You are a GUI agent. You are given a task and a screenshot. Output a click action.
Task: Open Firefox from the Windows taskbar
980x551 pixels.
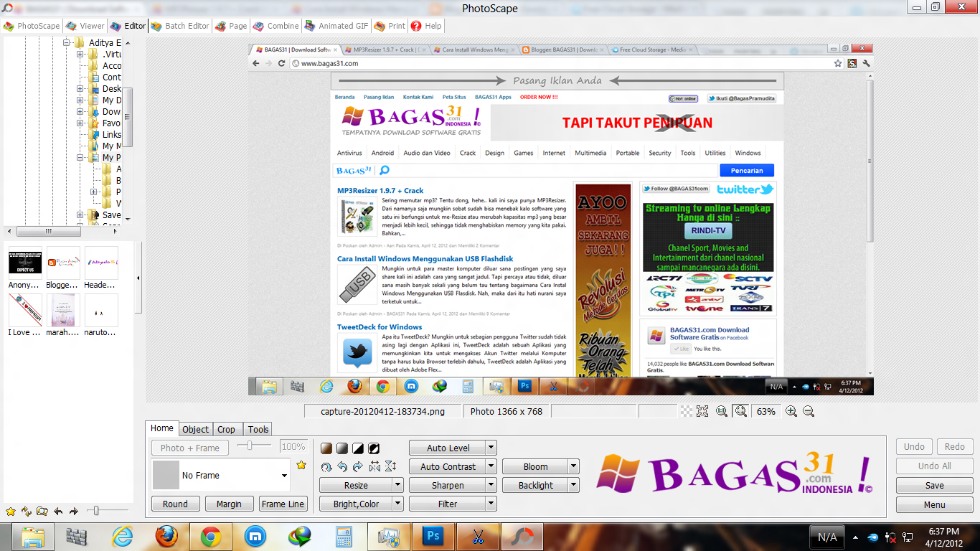tap(166, 536)
